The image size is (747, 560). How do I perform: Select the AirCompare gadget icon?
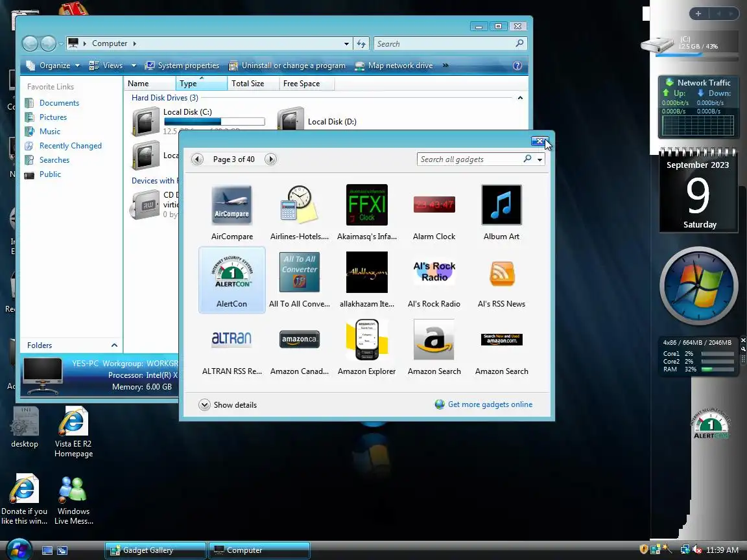231,205
